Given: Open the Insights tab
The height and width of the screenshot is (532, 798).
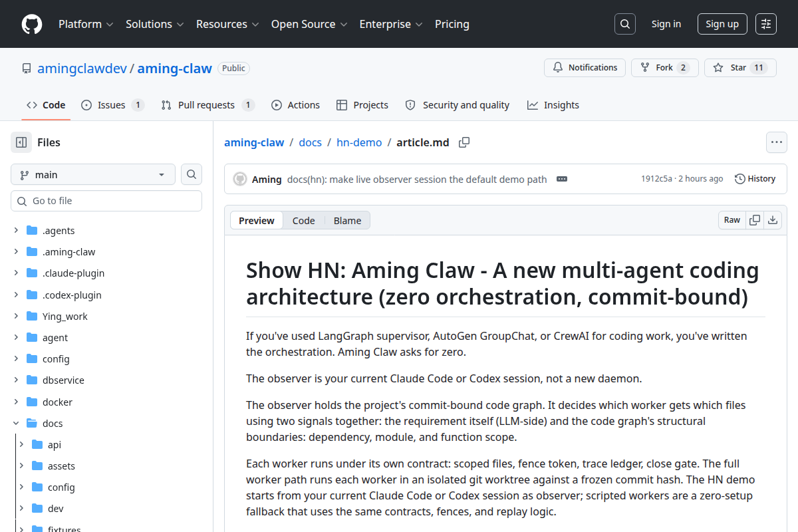Looking at the screenshot, I should pos(553,105).
